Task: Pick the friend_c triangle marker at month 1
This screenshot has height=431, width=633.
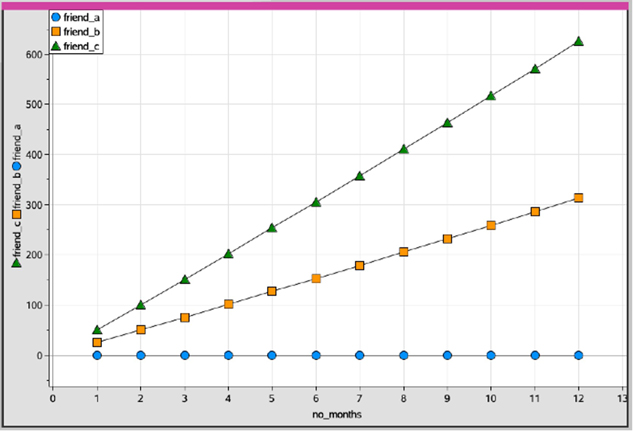Action: tap(97, 329)
